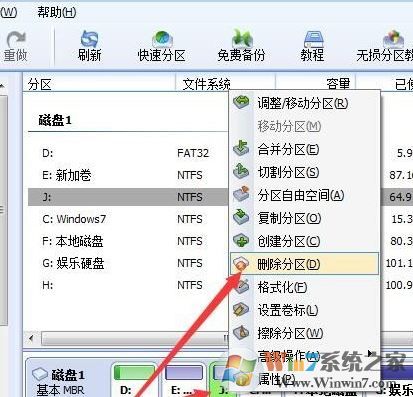Image resolution: width=413 pixels, height=397 pixels.
Task: Click the icon beside 调整/移动分区(R)
Action: tap(241, 102)
